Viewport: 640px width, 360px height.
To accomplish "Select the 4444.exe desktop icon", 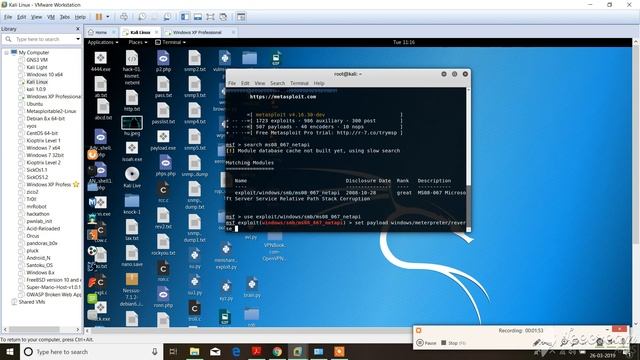I will [x=100, y=62].
